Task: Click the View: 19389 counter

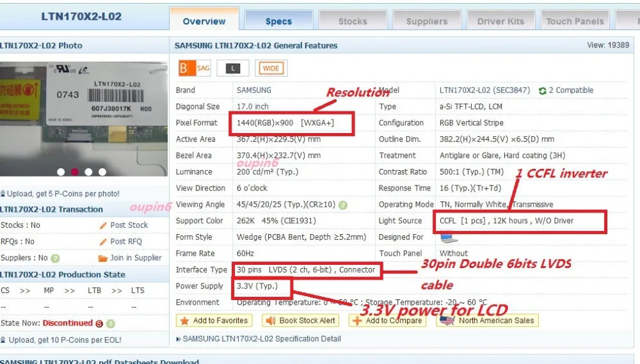Action: (x=608, y=45)
